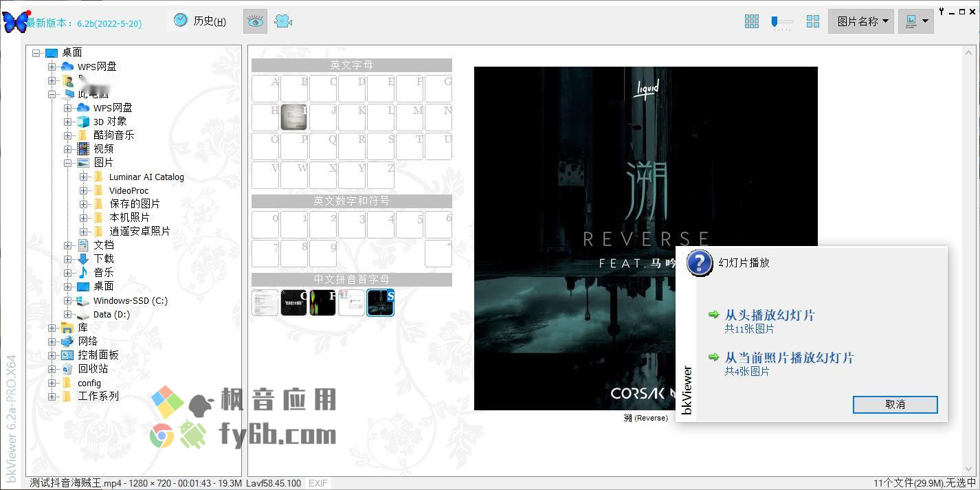Viewport: 980px width, 490px height.
Task: Expand the 酷狗音乐 folder node
Action: 67,135
